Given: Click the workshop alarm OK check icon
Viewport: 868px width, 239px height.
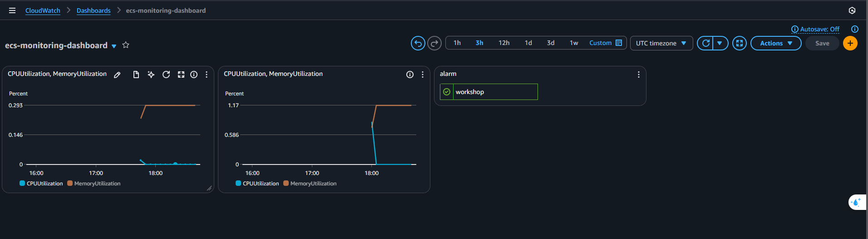Looking at the screenshot, I should (447, 92).
